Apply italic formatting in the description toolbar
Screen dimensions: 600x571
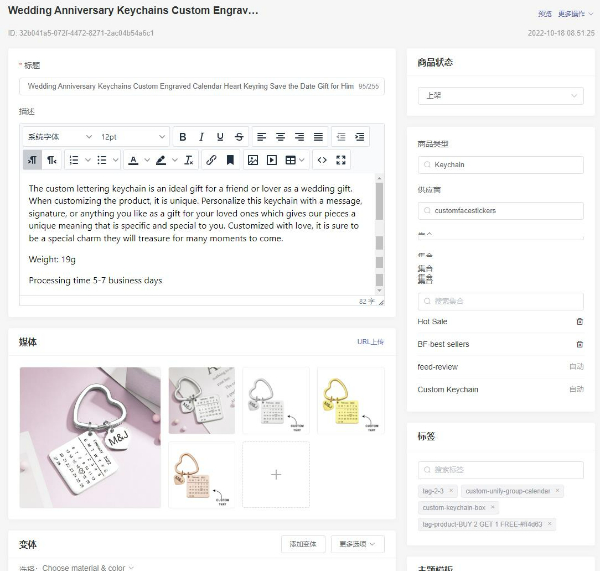(x=201, y=137)
